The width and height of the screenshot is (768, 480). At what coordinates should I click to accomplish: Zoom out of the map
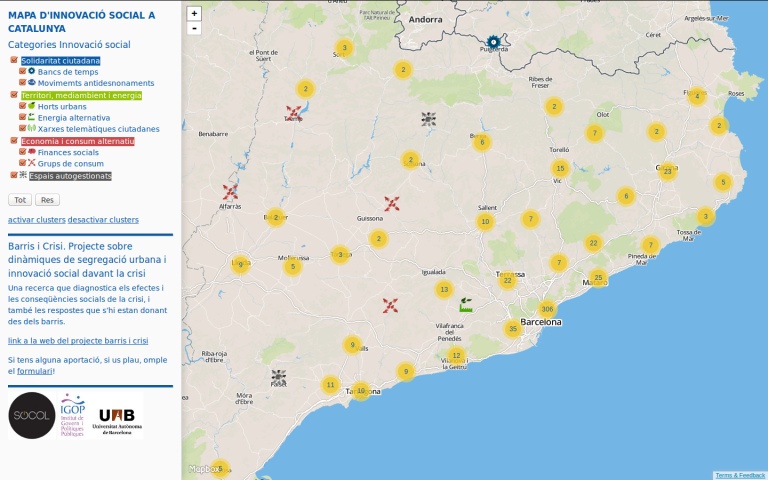coord(194,28)
